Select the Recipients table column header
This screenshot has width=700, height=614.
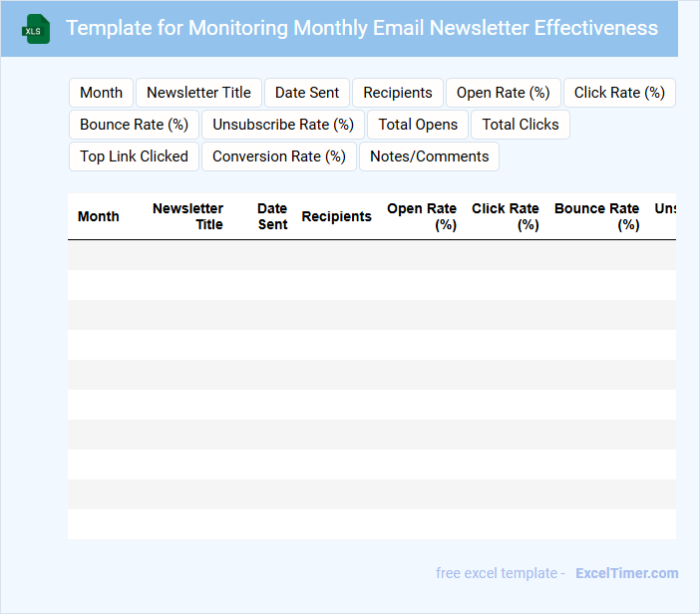(336, 216)
